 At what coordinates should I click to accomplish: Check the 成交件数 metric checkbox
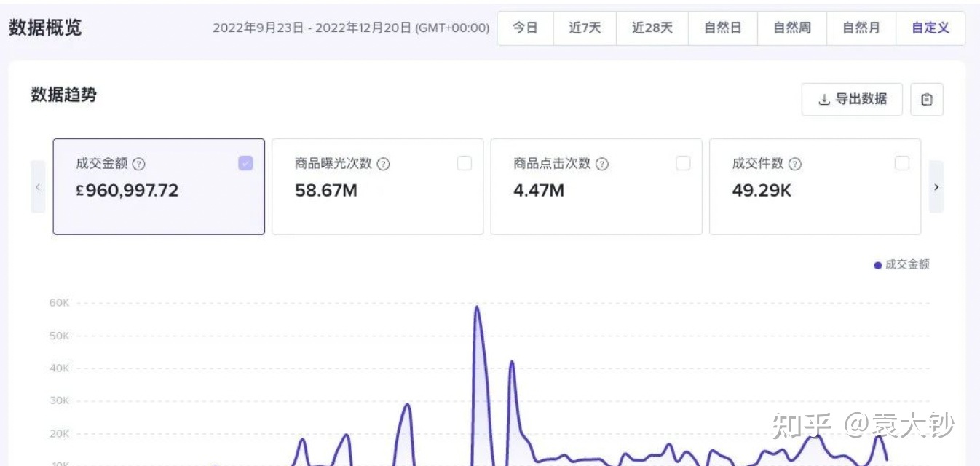pyautogui.click(x=902, y=163)
